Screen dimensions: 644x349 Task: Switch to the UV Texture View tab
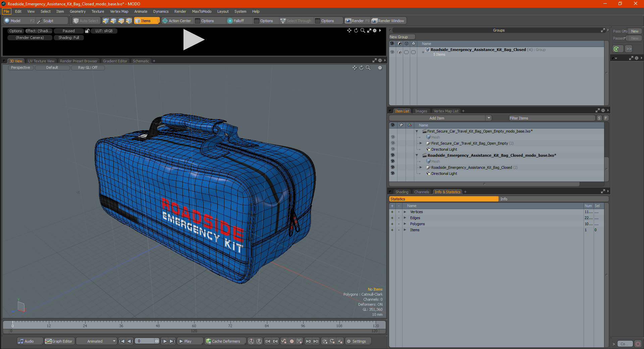(41, 61)
